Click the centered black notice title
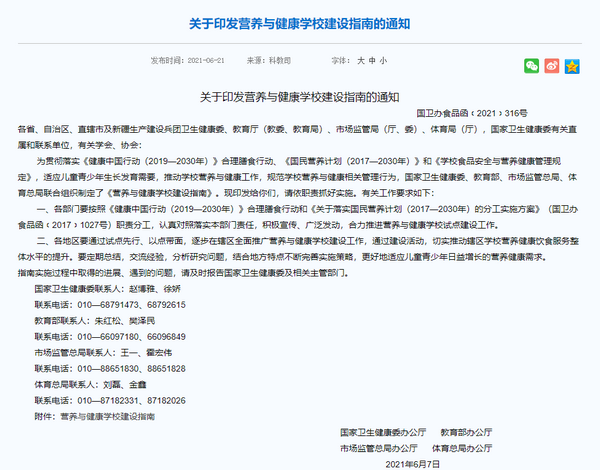 pos(299,97)
